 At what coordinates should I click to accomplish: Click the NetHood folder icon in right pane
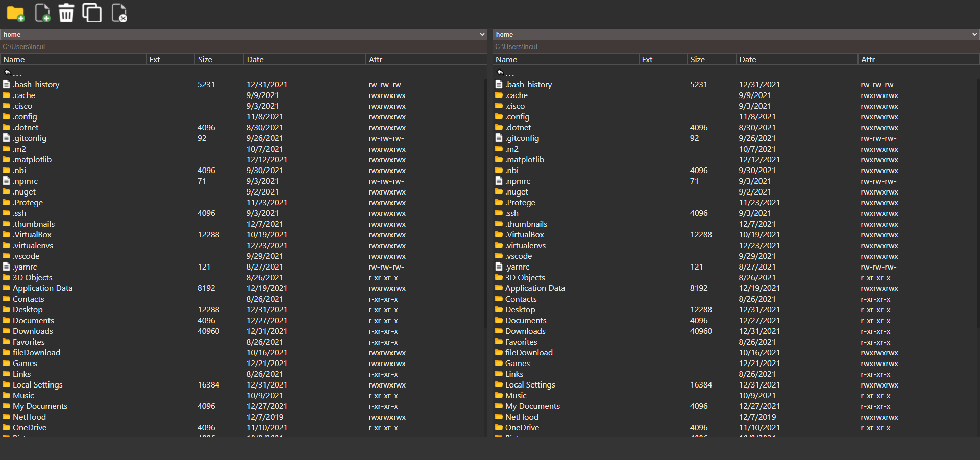pyautogui.click(x=499, y=417)
